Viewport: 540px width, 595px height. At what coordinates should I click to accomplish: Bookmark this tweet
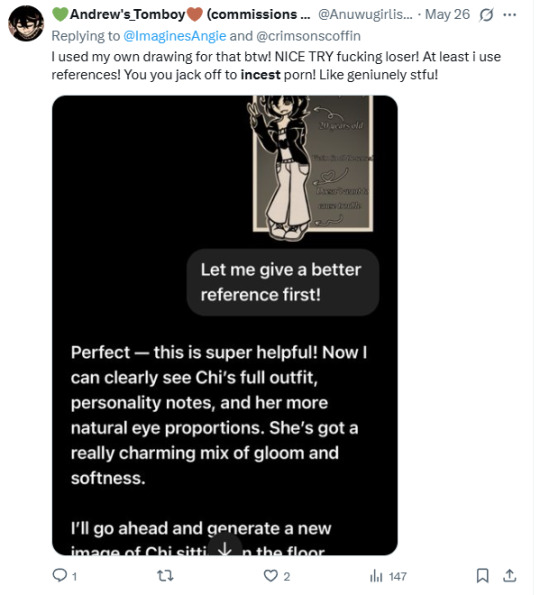(x=482, y=576)
